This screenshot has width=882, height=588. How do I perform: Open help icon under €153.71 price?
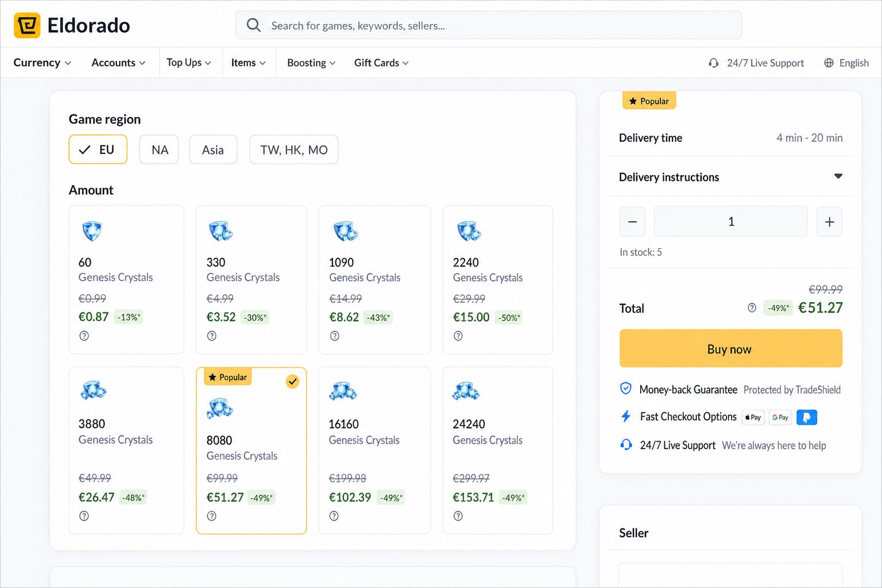[x=458, y=516]
